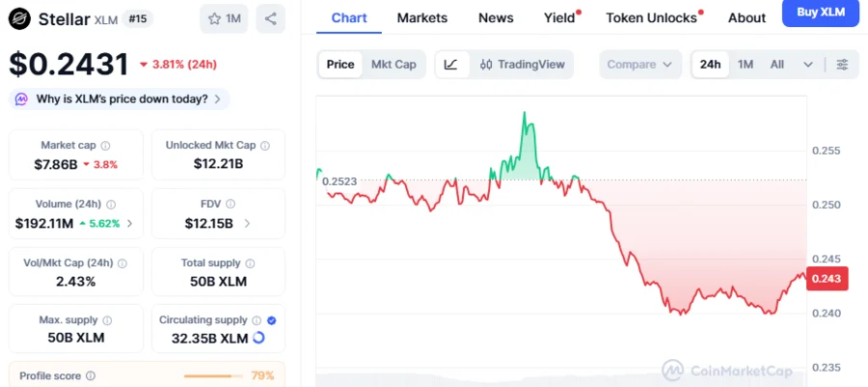Open the Compare dropdown
Viewport: 868px width, 387px height.
pos(639,65)
